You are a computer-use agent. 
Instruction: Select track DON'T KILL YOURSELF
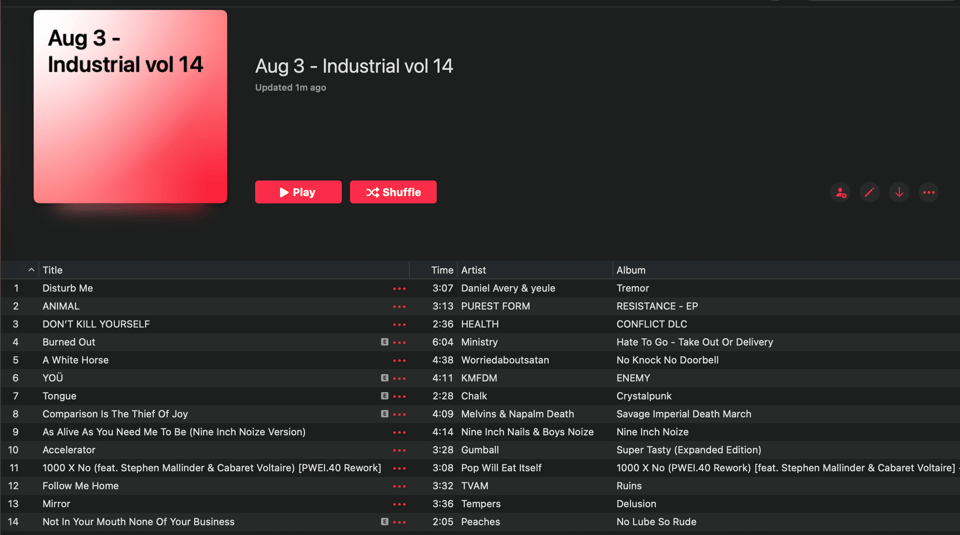tap(96, 324)
